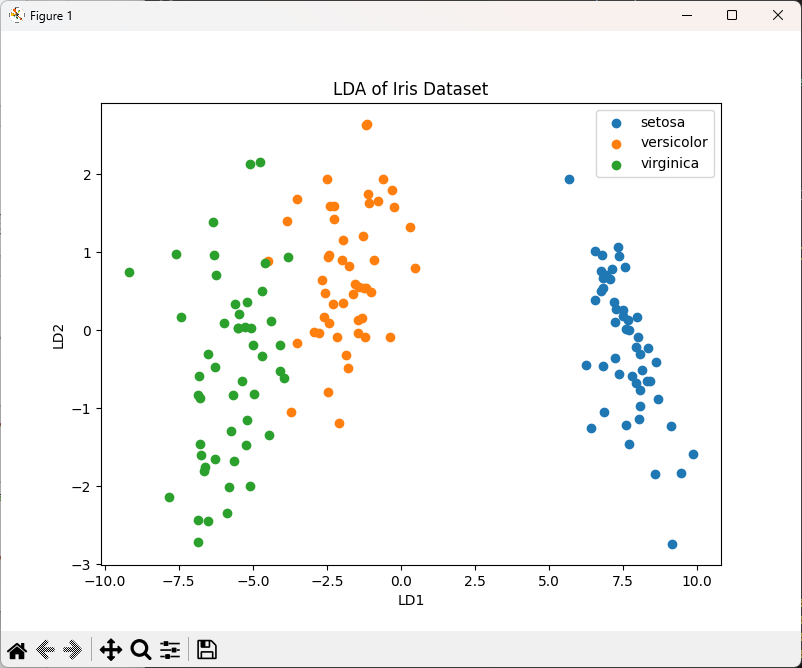
Task: Toggle the Pan axes tool
Action: (110, 650)
